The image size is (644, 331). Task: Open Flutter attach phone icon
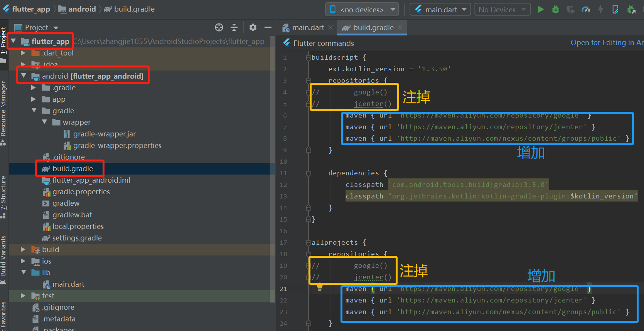pyautogui.click(x=615, y=9)
